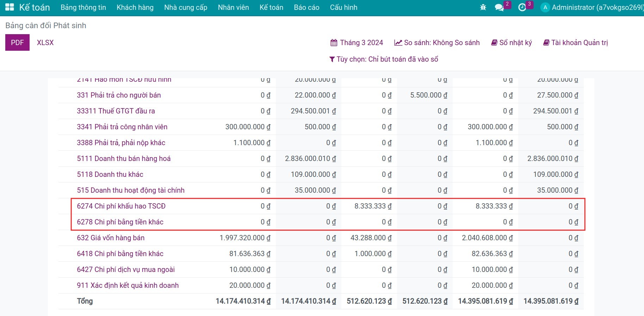Viewport: 644px width, 316px height.
Task: Export the report with the PDF button
Action: pos(17,43)
